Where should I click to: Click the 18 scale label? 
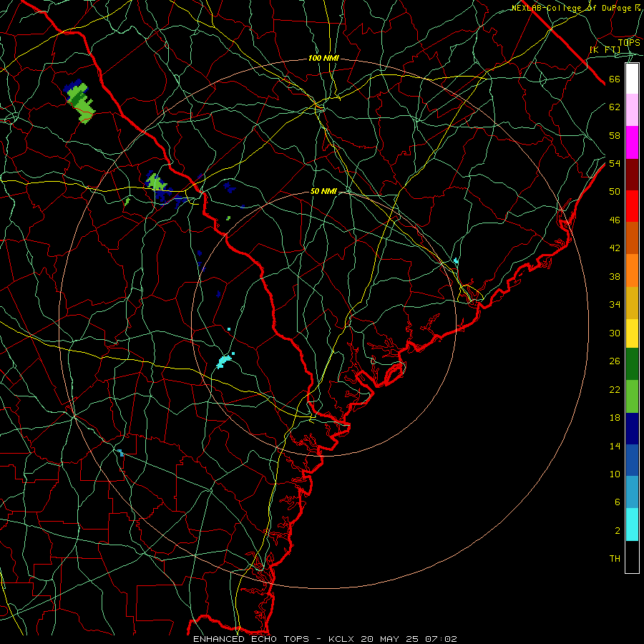(x=615, y=418)
